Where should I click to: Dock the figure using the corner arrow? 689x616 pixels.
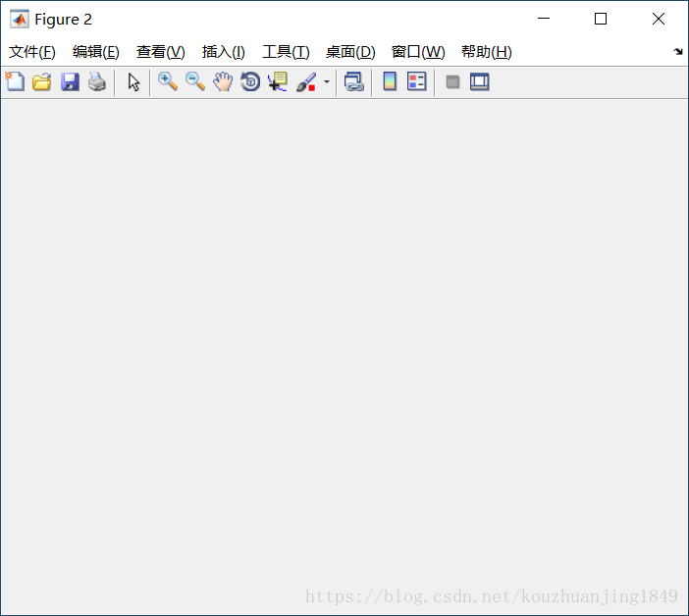click(x=678, y=51)
